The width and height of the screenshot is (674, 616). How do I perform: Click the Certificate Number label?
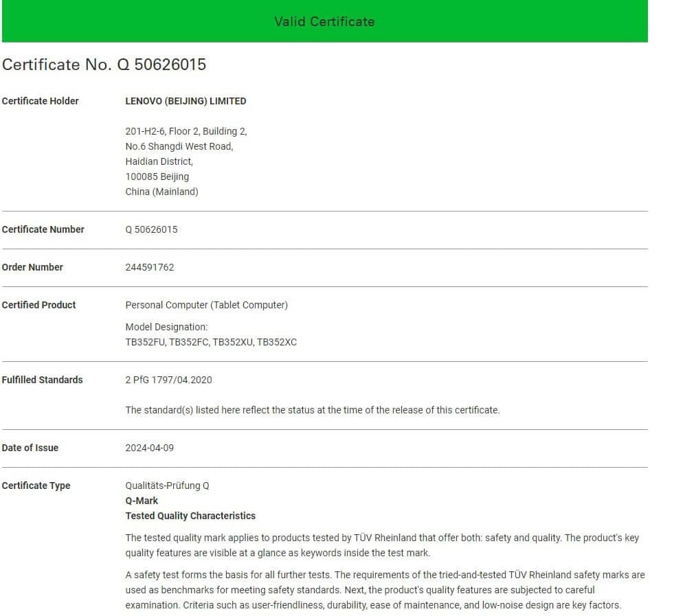(x=43, y=229)
